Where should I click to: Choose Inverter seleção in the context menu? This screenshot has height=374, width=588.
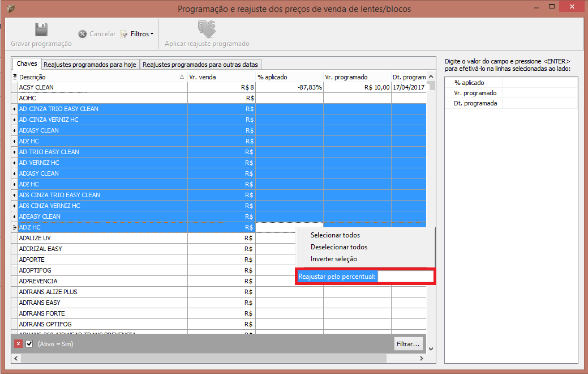click(x=333, y=259)
